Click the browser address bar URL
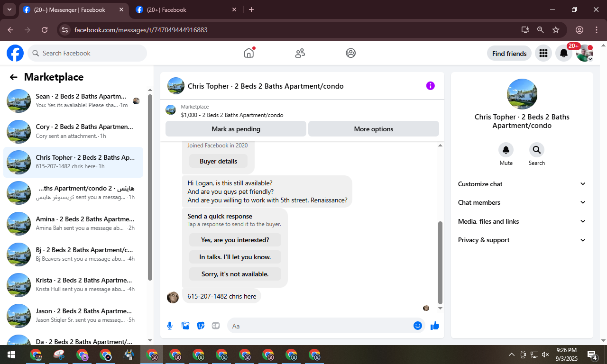Viewport: 607px width, 364px height. 141,30
